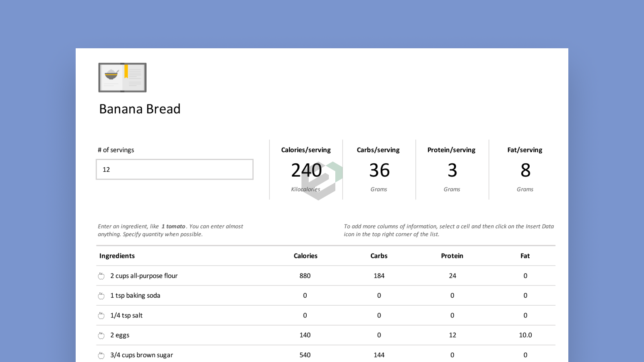The width and height of the screenshot is (644, 362).
Task: Click the recipe book cover icon above the title
Action: tap(122, 77)
